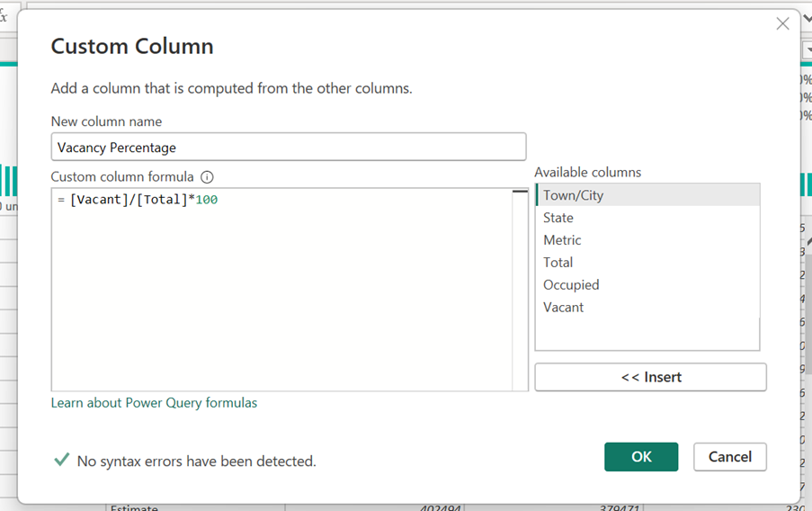Click the green checkmark syntax status icon
Screen dimensions: 812x511
61,460
